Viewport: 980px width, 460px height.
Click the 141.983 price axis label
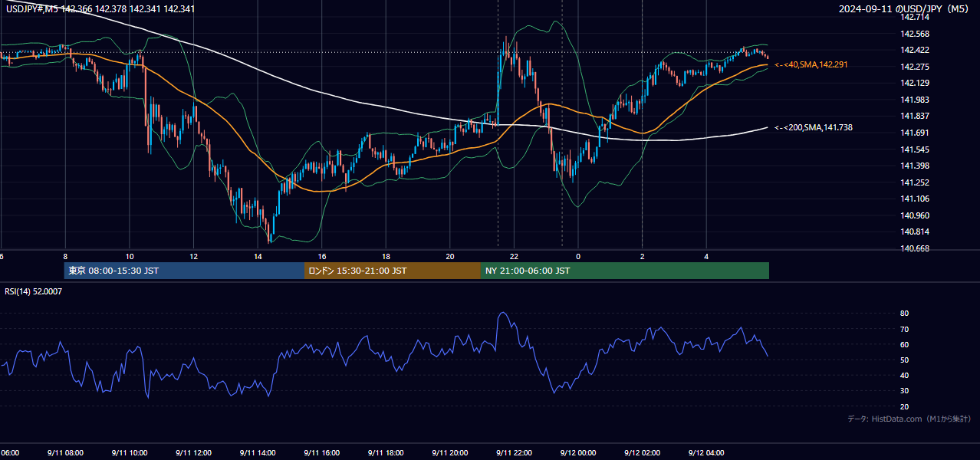[x=915, y=100]
